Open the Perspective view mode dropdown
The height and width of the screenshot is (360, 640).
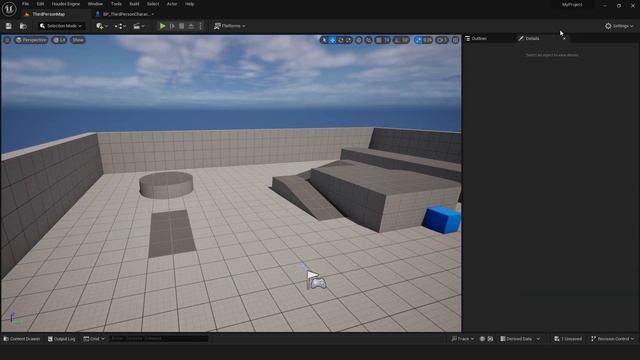(x=31, y=40)
